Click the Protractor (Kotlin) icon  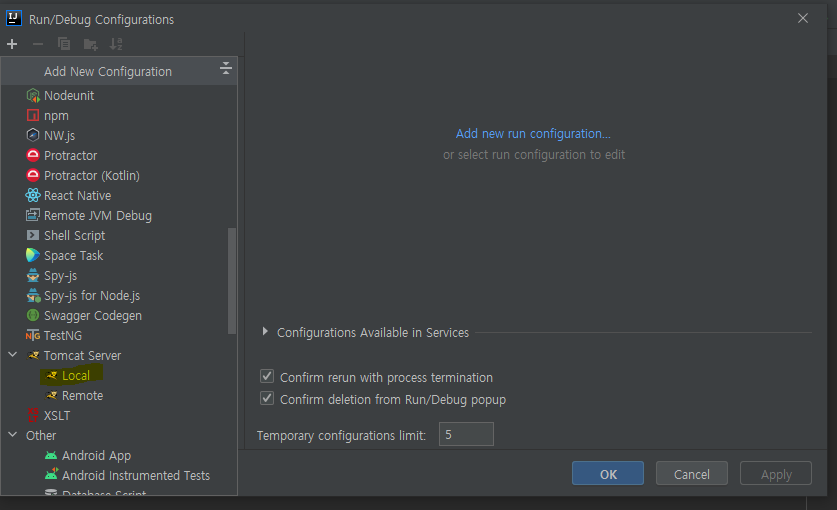[x=33, y=175]
